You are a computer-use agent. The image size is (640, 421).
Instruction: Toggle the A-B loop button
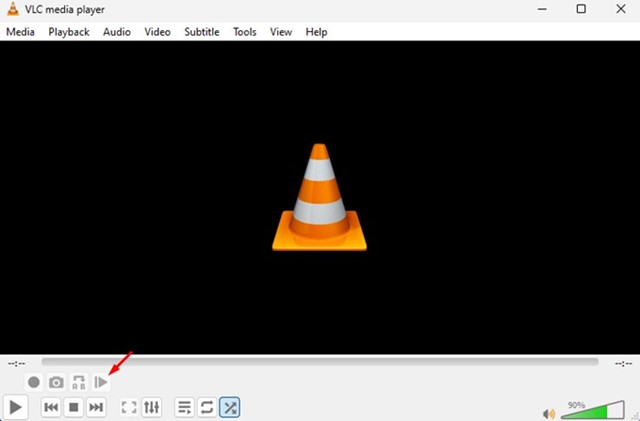[x=79, y=382]
